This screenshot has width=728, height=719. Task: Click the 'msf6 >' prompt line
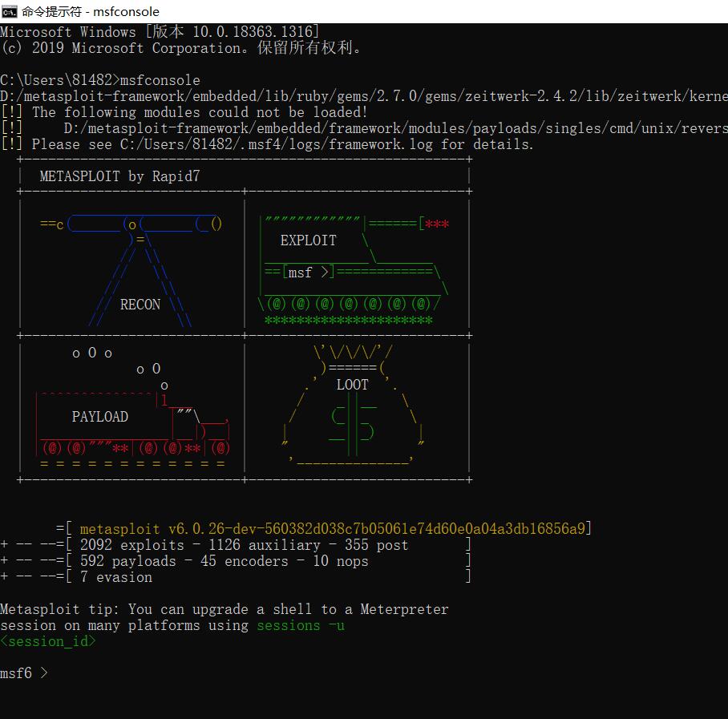[24, 673]
